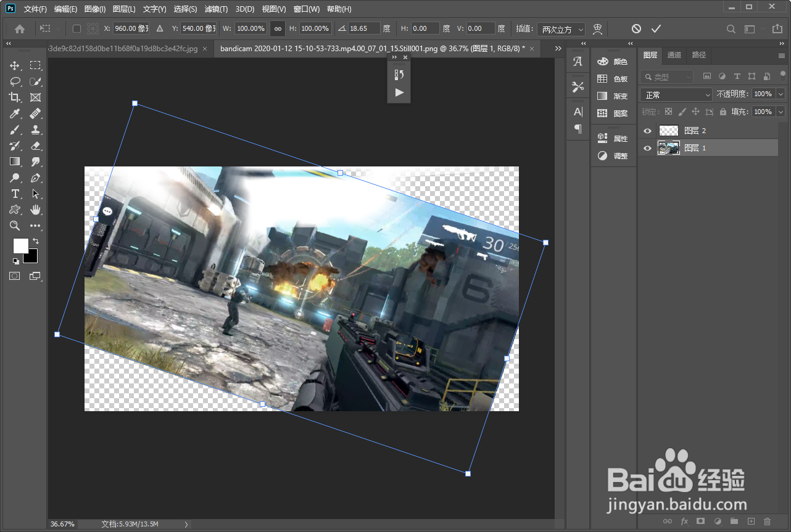Toggle Quick Mask mode
791x532 pixels.
coord(15,276)
